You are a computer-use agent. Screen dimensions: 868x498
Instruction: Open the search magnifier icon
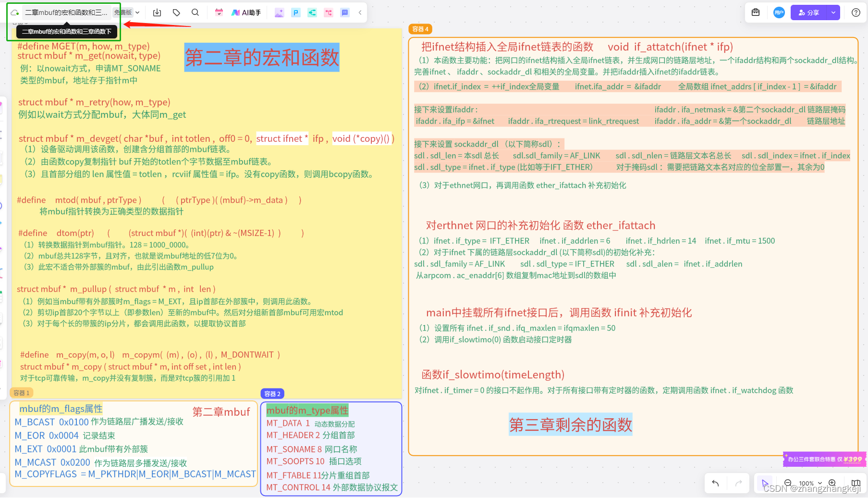coord(195,12)
